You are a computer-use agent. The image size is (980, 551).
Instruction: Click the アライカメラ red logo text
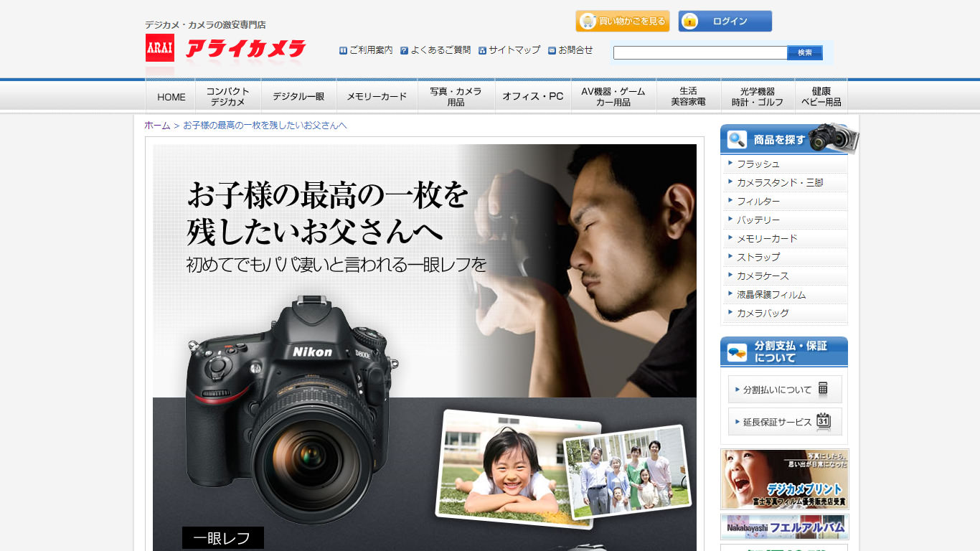(x=246, y=49)
